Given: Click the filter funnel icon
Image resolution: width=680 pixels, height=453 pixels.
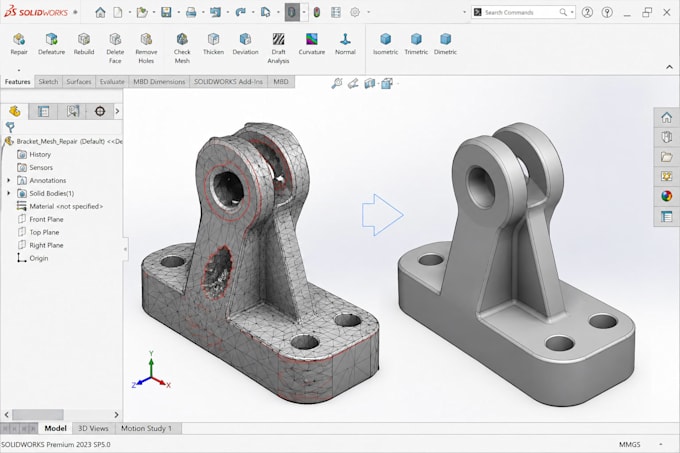Looking at the screenshot, I should coord(10,127).
